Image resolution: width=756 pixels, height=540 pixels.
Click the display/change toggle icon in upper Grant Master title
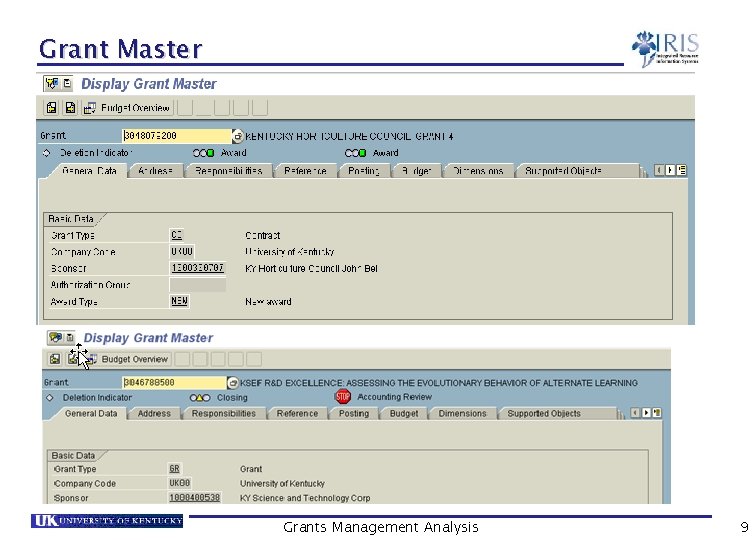click(51, 83)
